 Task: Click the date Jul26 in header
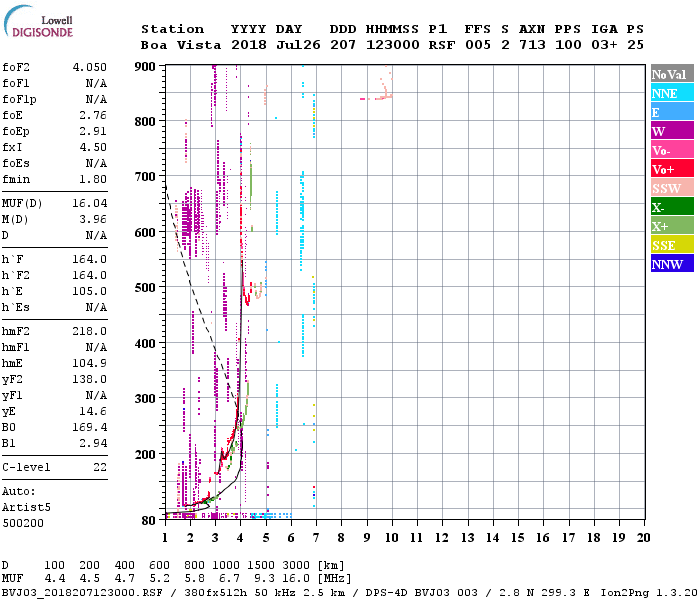[298, 45]
